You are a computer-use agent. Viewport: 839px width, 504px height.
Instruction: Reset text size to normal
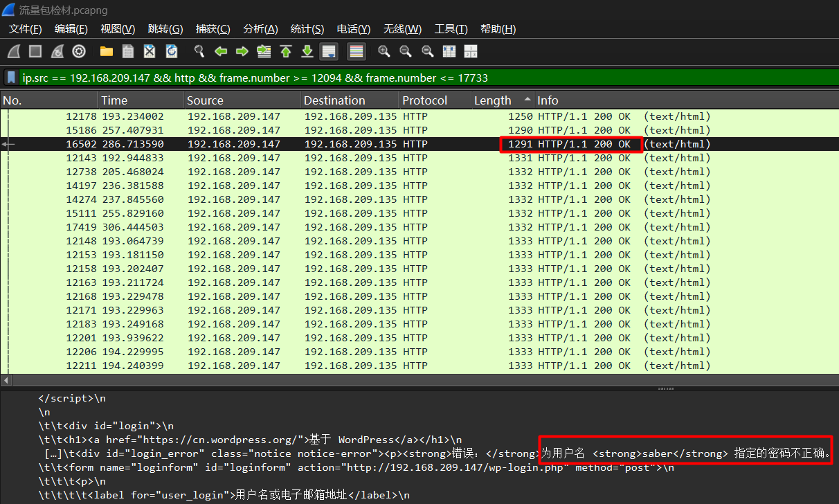point(427,51)
